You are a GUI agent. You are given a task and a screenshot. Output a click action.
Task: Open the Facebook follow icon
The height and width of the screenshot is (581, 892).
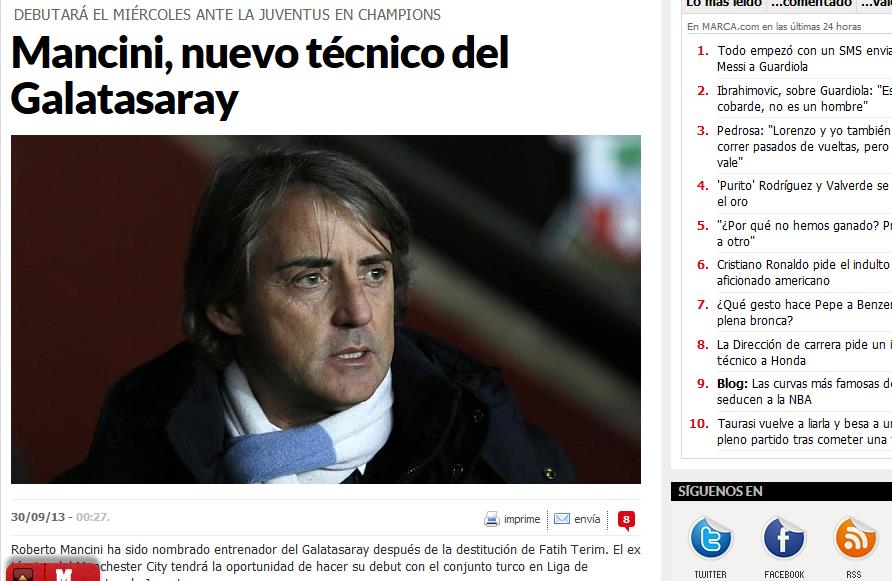coord(783,538)
